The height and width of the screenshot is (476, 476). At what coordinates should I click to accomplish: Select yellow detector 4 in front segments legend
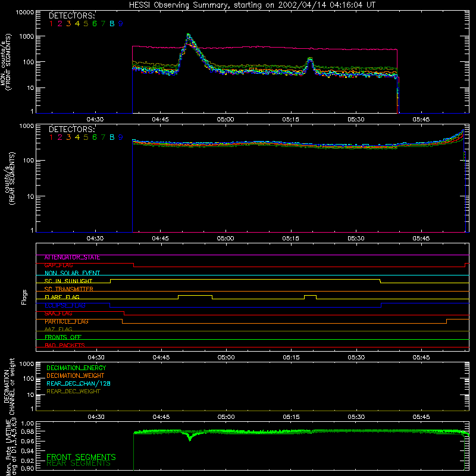click(77, 24)
